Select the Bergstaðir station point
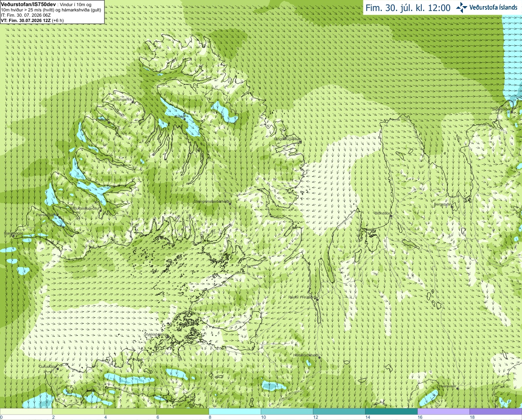This screenshot has height=420, width=522. click(x=453, y=206)
